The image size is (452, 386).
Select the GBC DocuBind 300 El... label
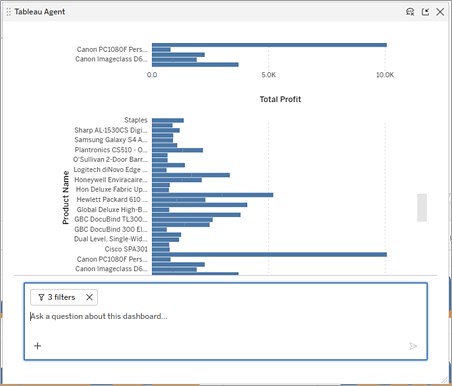[x=111, y=229]
